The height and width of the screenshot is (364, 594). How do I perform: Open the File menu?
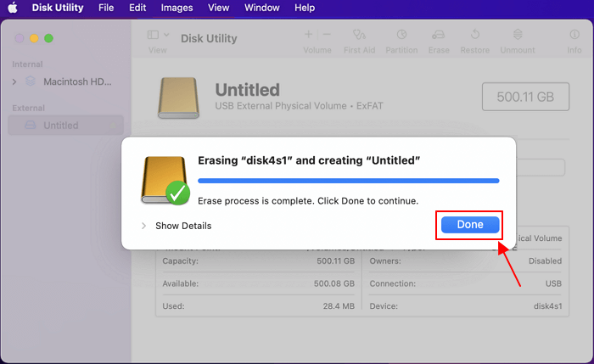pyautogui.click(x=106, y=8)
